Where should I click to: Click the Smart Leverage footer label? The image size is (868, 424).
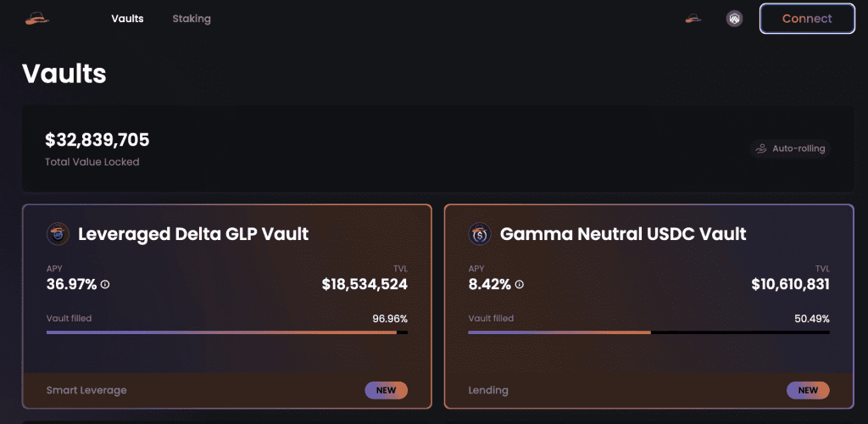pos(86,390)
